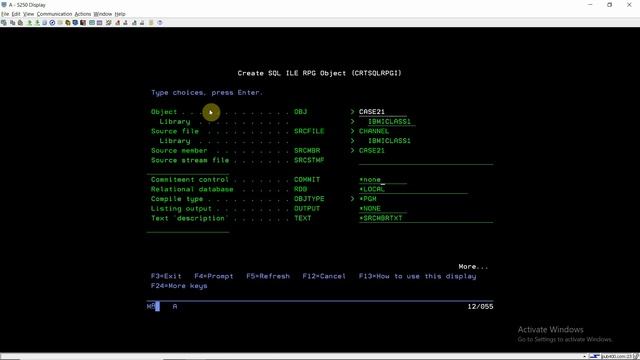Click the blue circular toolbar icon
640x360 pixels.
click(x=52, y=23)
